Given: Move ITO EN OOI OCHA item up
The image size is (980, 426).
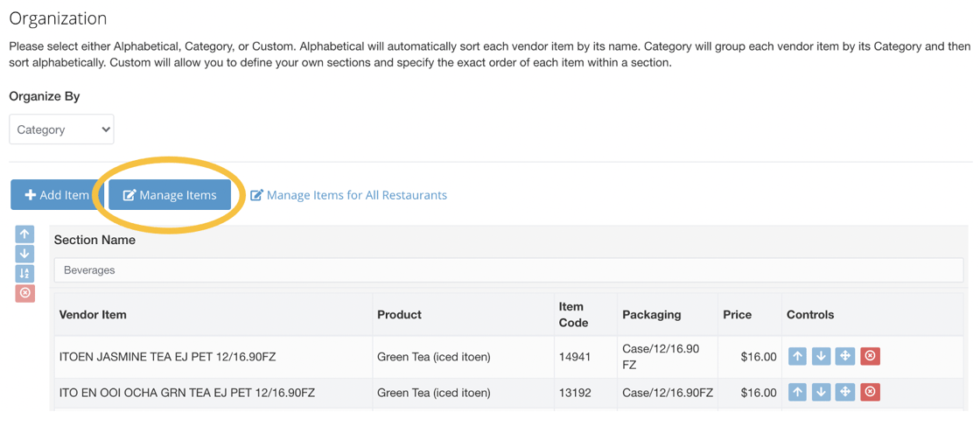Looking at the screenshot, I should [797, 392].
